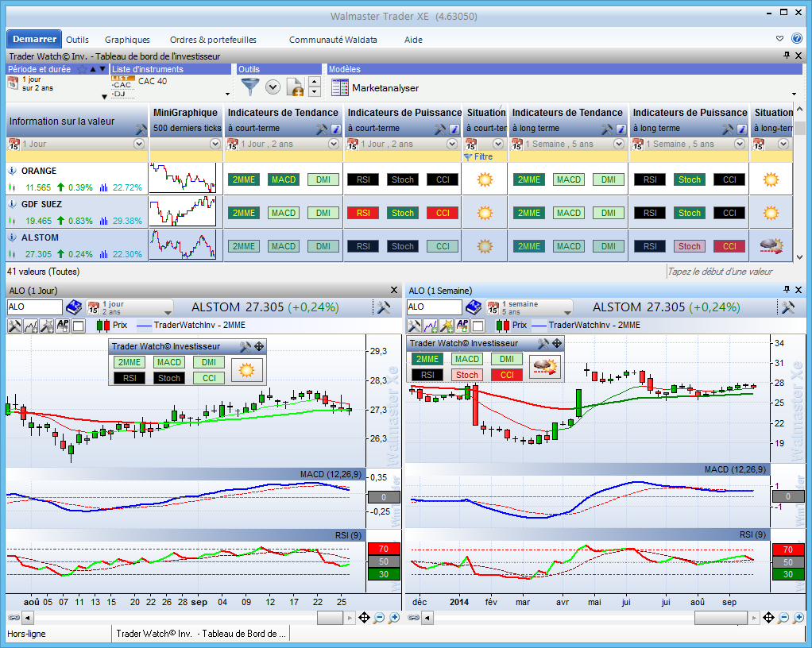Image resolution: width=812 pixels, height=648 pixels.
Task: Click Stoch button in weekly Trader Watch Investisseur box
Action: 466,375
